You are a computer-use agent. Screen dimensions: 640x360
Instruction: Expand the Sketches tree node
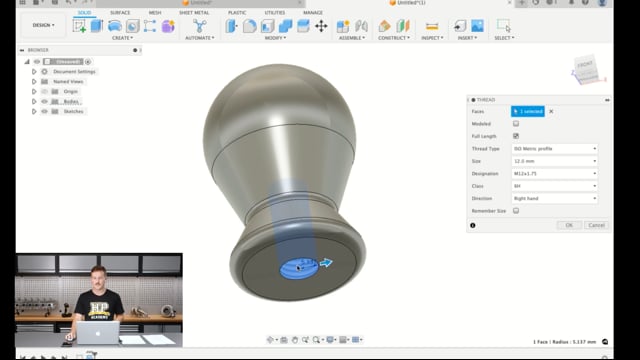pyautogui.click(x=34, y=111)
